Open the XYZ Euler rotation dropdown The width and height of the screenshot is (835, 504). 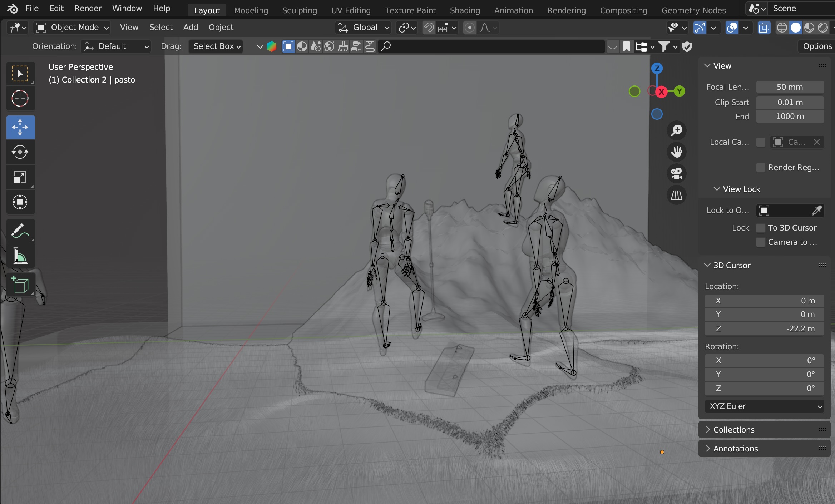coord(764,406)
